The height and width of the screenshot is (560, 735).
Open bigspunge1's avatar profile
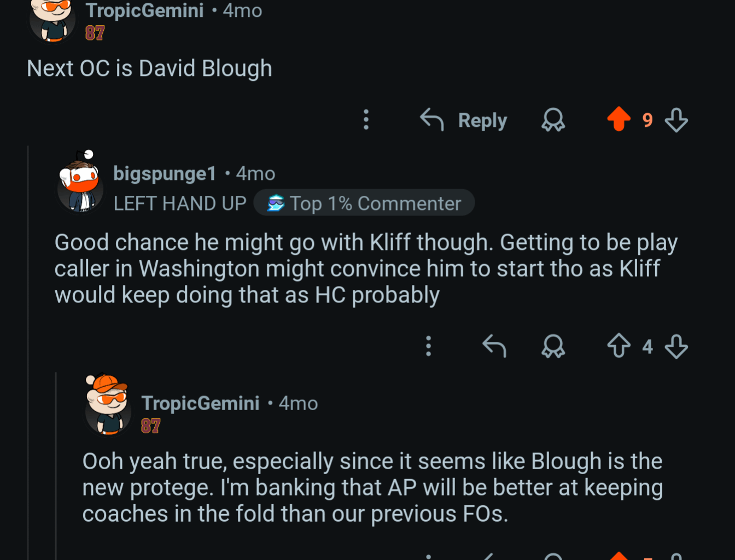(80, 184)
